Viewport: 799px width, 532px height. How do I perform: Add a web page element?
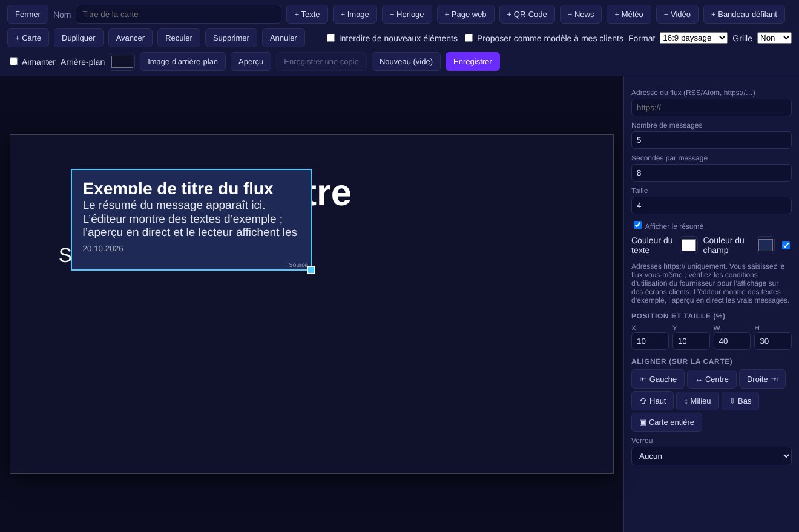coord(465,14)
